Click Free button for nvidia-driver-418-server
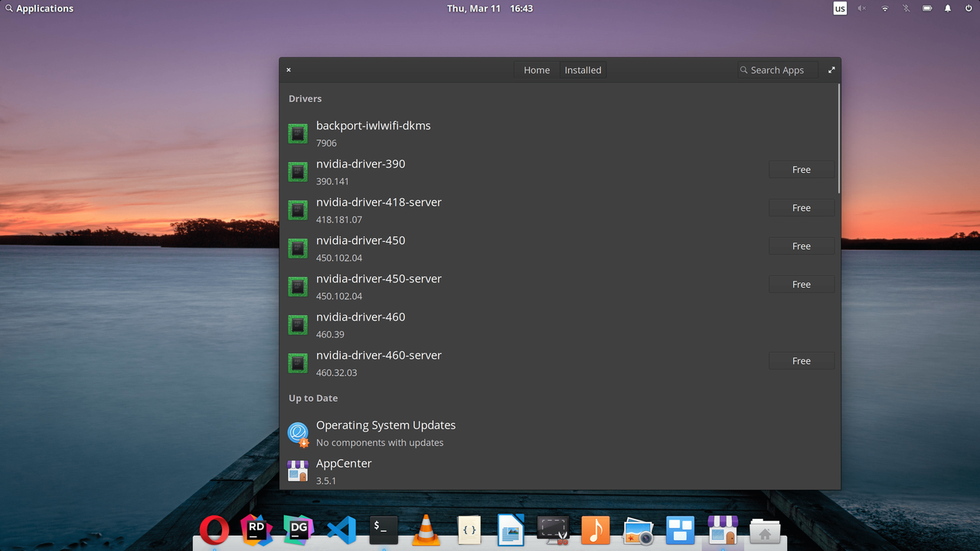980x551 pixels. pyautogui.click(x=802, y=207)
